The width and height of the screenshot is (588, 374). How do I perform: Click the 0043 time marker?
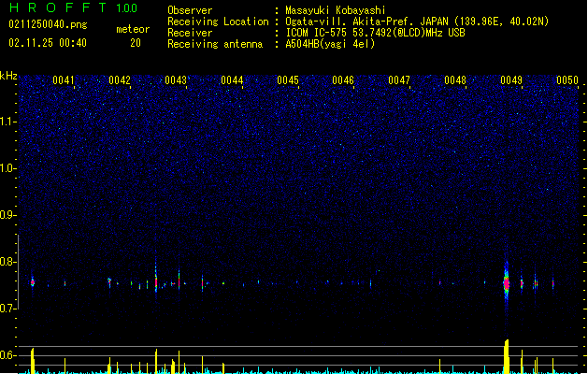[176, 80]
